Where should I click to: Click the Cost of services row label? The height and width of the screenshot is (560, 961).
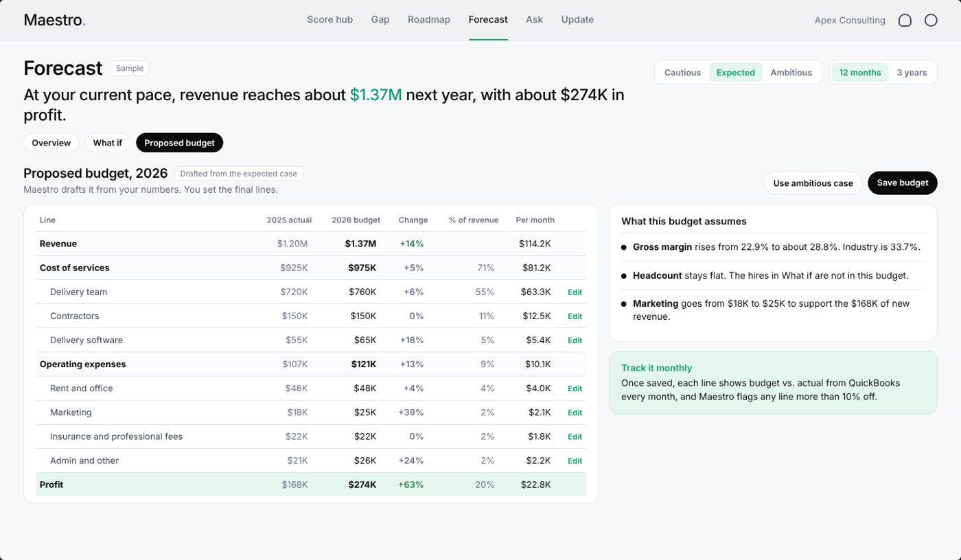75,268
